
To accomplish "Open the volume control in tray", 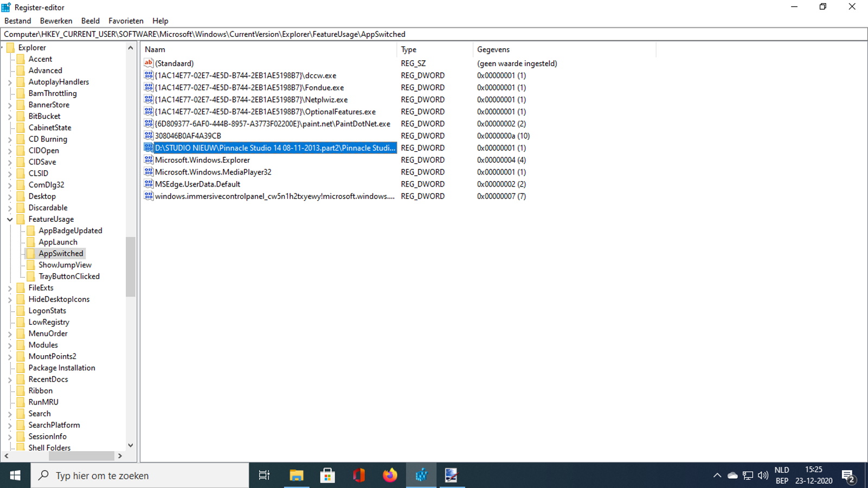I will (x=763, y=476).
